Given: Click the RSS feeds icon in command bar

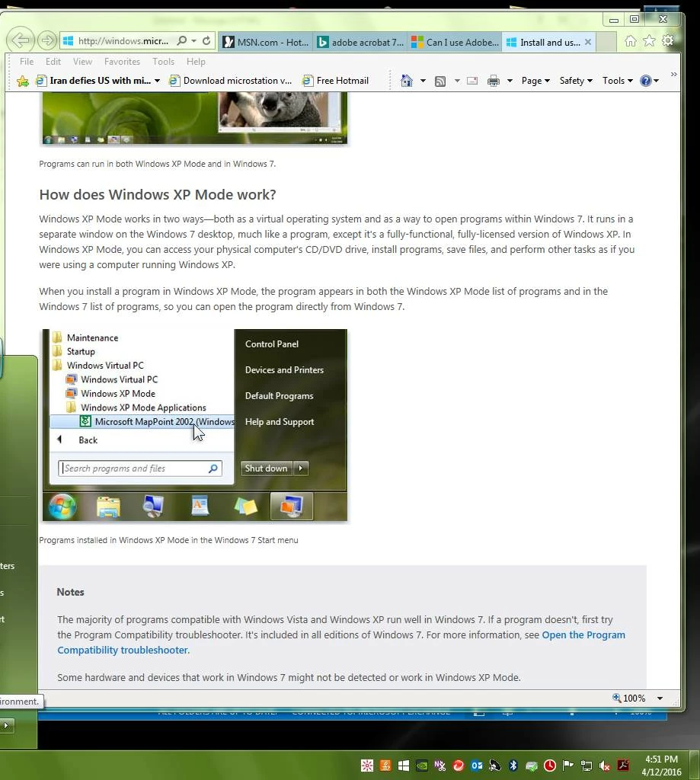Looking at the screenshot, I should click(440, 81).
